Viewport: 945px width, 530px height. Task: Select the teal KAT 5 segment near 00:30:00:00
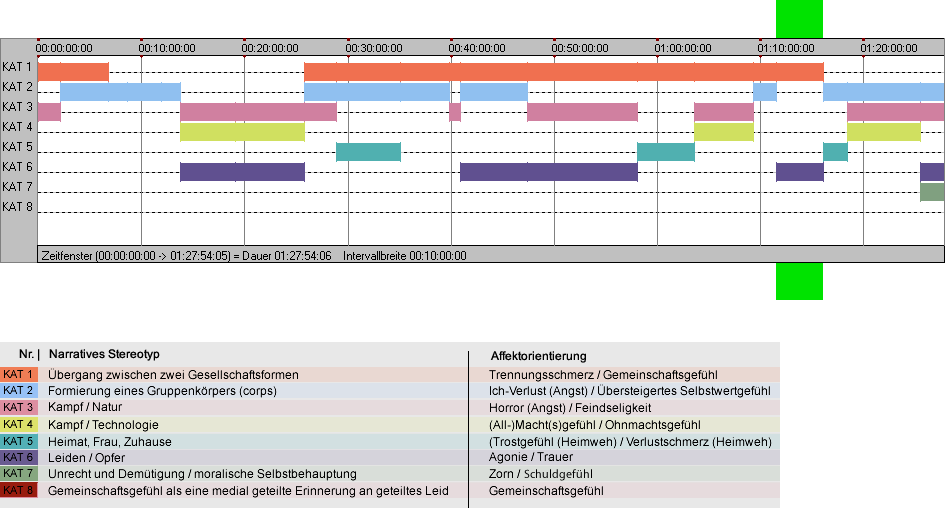(x=368, y=152)
